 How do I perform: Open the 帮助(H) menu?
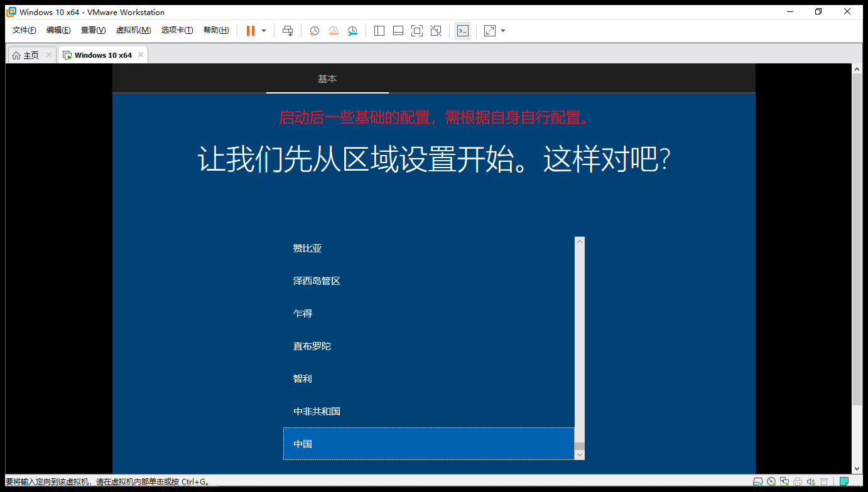click(x=216, y=30)
